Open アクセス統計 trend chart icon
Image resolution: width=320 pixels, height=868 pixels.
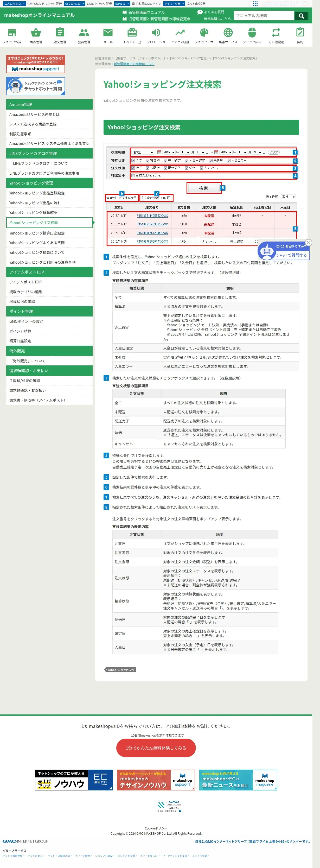pyautogui.click(x=180, y=35)
